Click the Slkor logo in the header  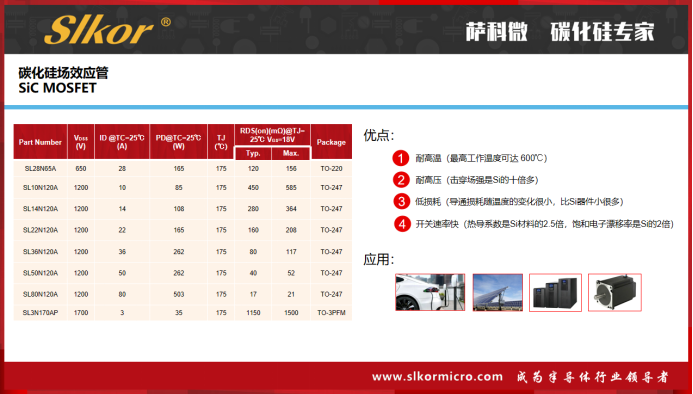107,30
